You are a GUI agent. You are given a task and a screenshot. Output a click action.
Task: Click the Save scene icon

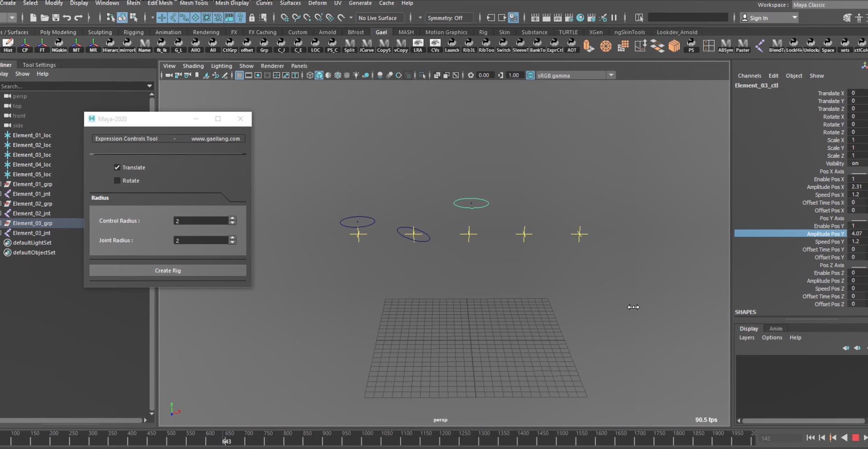click(x=56, y=18)
